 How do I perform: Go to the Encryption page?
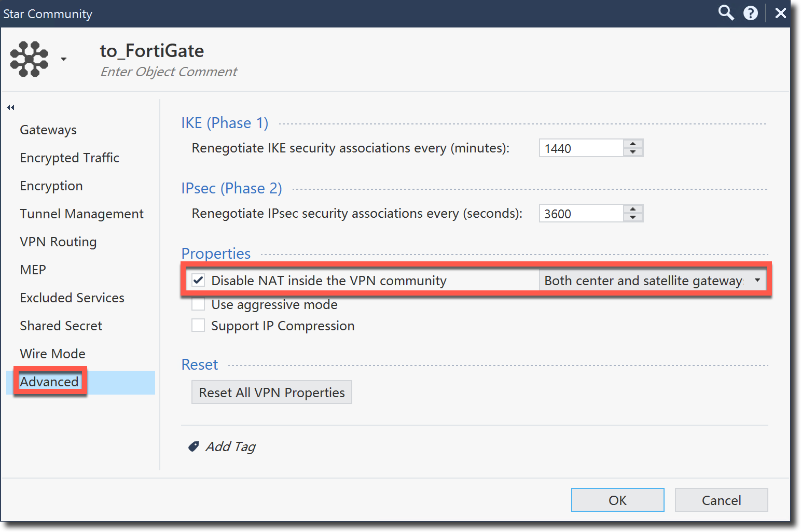(51, 186)
